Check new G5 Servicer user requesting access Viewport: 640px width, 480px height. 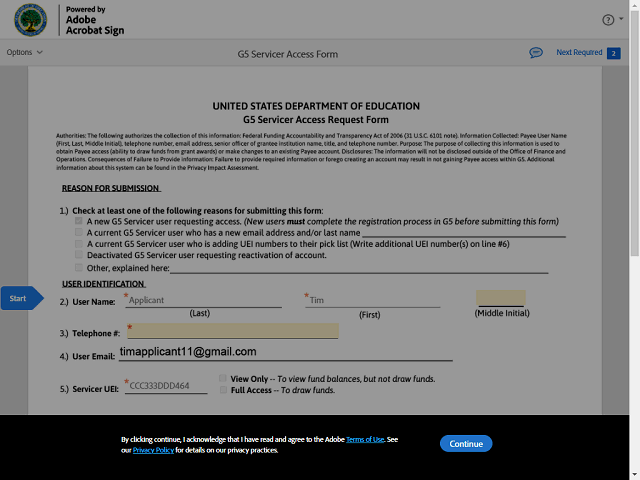(79, 221)
